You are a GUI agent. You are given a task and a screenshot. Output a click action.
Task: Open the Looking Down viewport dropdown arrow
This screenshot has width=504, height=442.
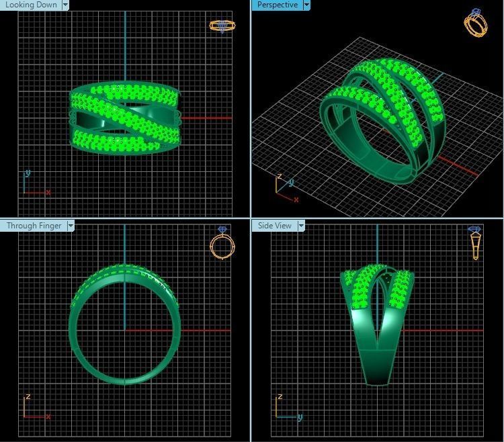(x=65, y=5)
